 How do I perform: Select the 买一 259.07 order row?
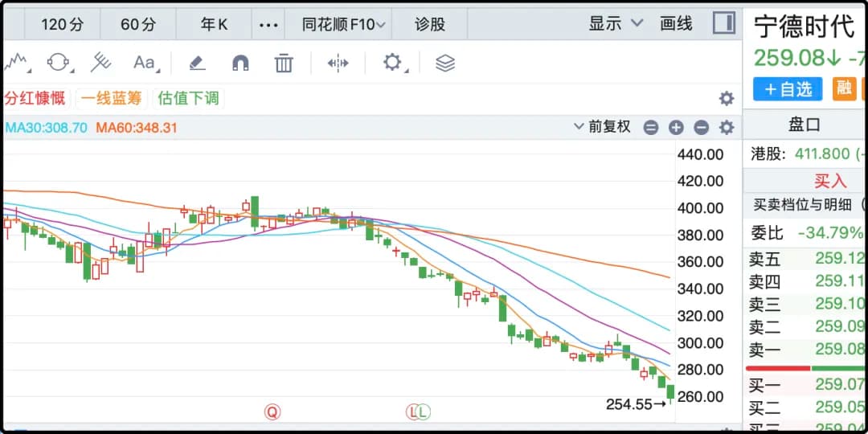[806, 384]
